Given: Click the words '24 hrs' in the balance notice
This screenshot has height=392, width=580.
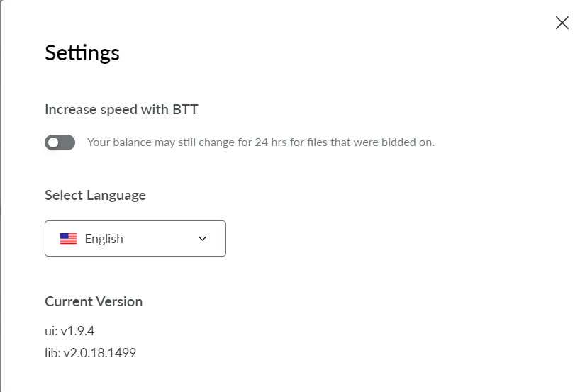Looking at the screenshot, I should point(271,142).
